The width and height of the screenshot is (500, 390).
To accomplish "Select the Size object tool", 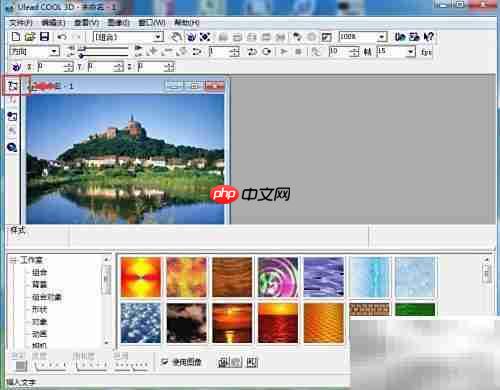I will click(205, 36).
